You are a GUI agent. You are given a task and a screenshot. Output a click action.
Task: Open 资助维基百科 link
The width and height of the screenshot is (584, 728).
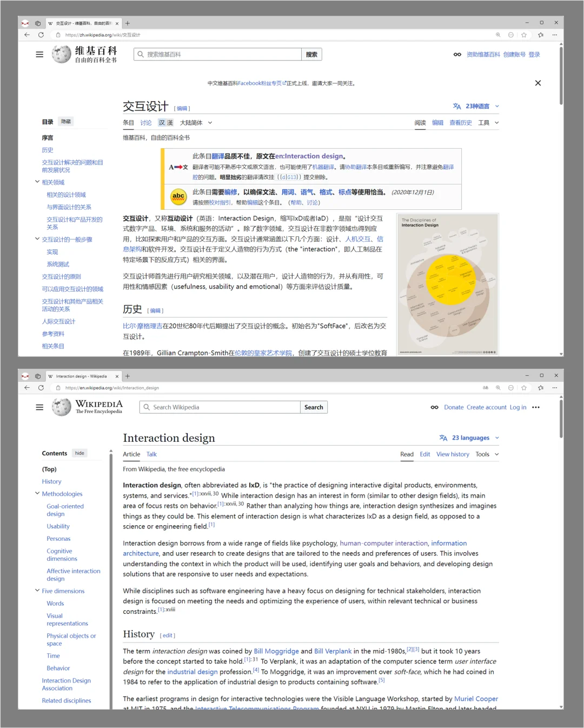(483, 55)
